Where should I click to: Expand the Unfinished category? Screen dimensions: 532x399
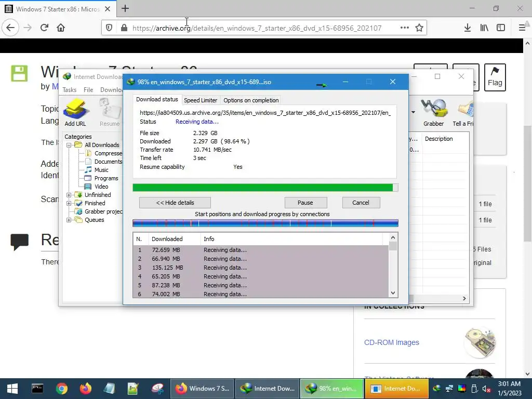[69, 195]
